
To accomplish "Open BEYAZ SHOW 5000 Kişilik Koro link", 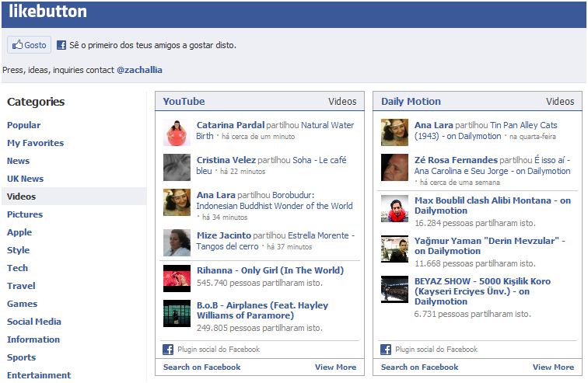I will click(482, 291).
